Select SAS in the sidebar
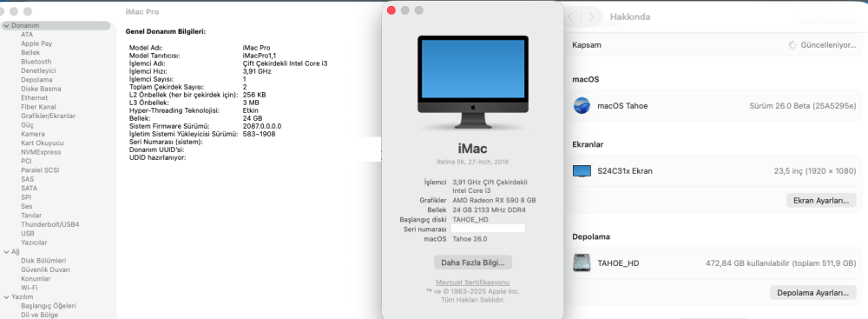 [x=28, y=179]
